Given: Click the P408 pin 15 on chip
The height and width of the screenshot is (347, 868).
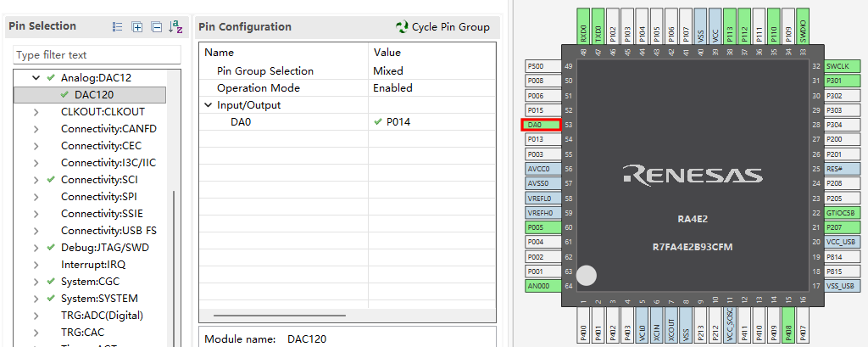Looking at the screenshot, I should (x=789, y=326).
